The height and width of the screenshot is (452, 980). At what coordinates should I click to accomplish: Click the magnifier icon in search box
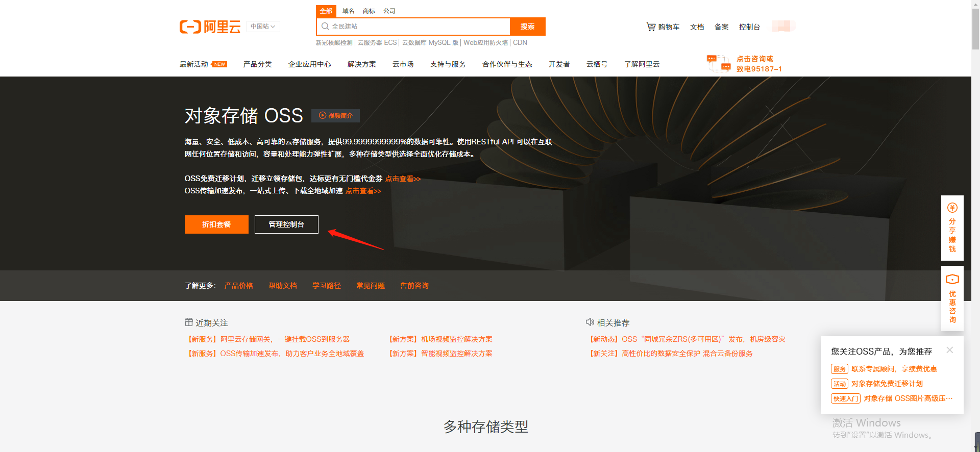point(325,27)
